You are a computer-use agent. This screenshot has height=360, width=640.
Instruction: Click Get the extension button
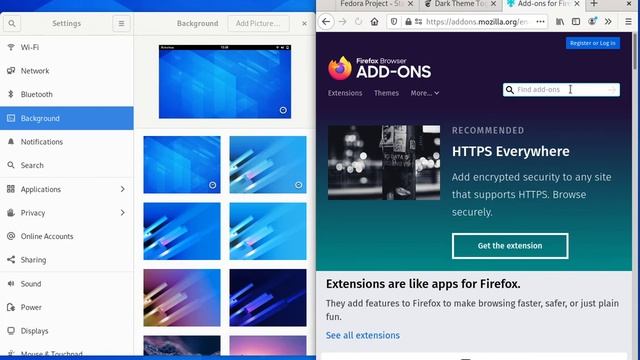point(510,246)
